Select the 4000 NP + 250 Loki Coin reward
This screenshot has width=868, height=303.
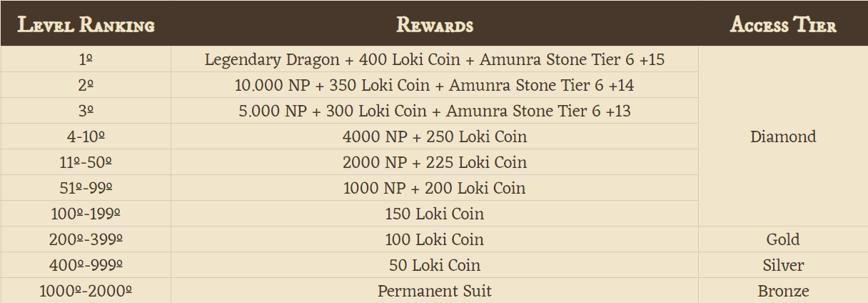(435, 136)
